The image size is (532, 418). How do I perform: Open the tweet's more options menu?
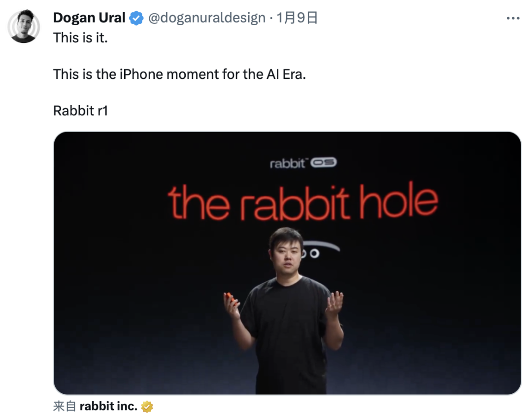[x=513, y=18]
